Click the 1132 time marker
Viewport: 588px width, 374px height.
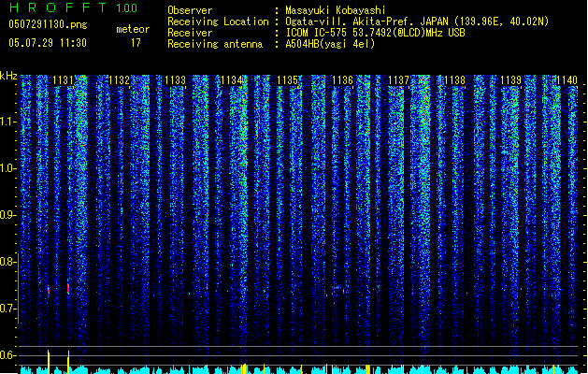[119, 80]
